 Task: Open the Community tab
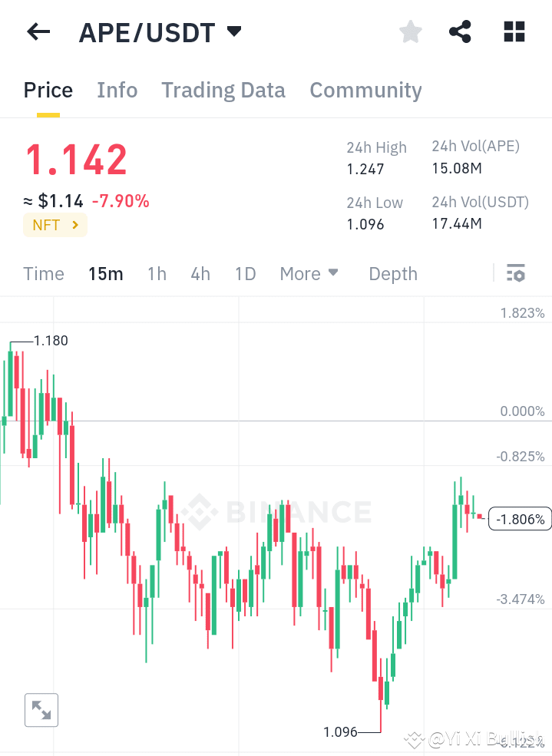tap(365, 91)
